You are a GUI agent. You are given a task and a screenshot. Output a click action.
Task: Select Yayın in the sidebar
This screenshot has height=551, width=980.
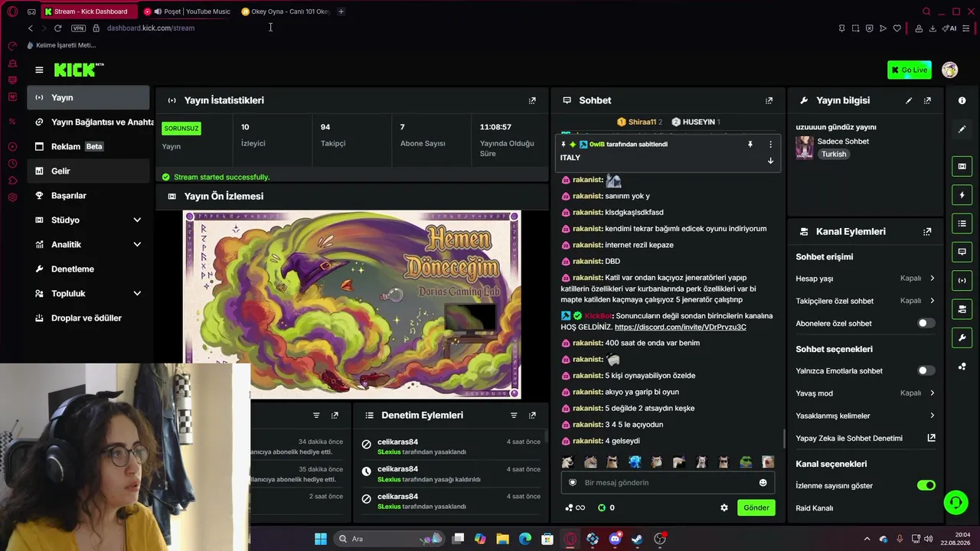tap(90, 97)
